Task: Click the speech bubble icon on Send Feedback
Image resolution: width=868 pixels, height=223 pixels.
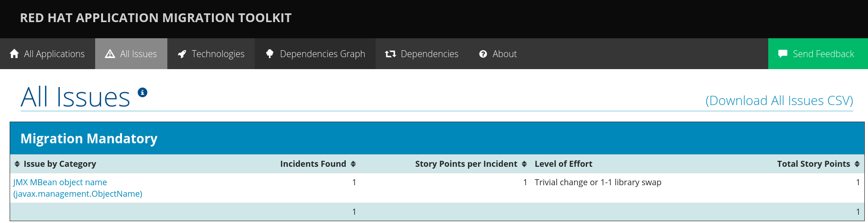Action: (782, 54)
